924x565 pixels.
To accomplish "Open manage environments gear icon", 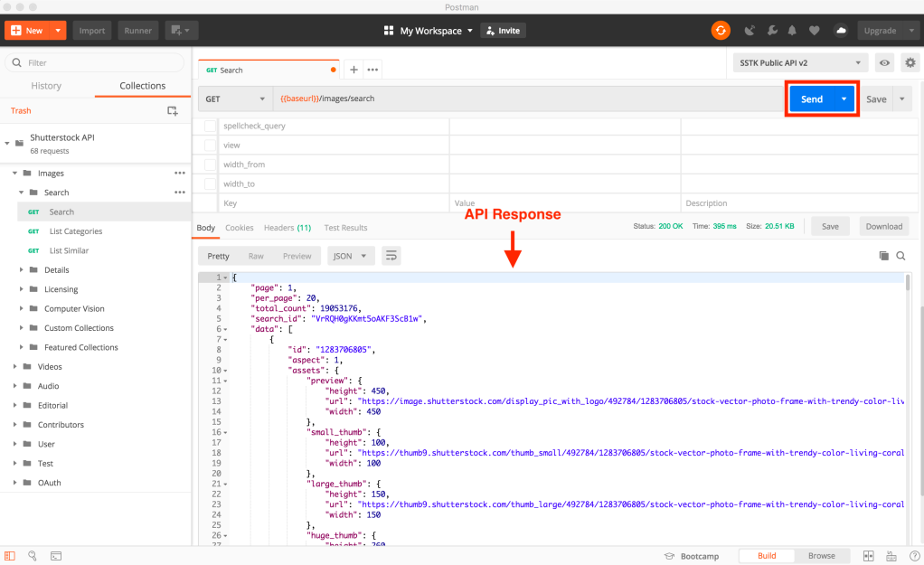I will coord(910,63).
